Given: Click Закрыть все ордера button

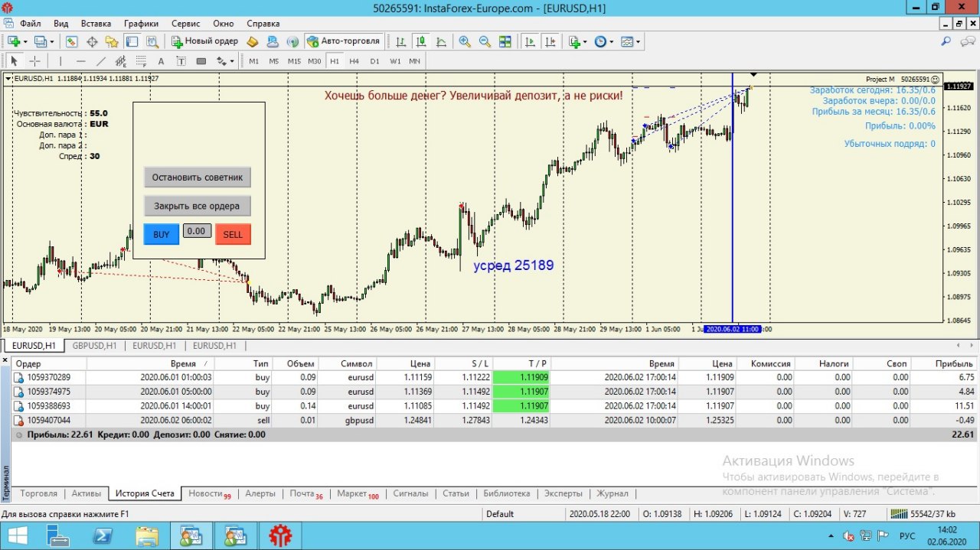Looking at the screenshot, I should [198, 206].
